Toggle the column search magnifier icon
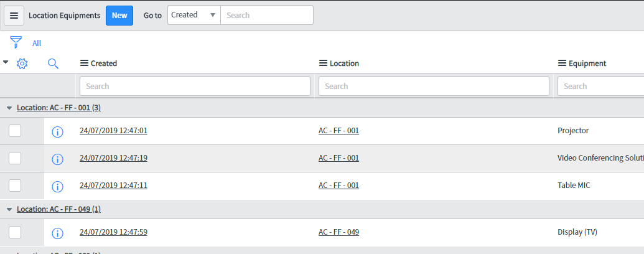Image resolution: width=644 pixels, height=254 pixels. pyautogui.click(x=53, y=63)
